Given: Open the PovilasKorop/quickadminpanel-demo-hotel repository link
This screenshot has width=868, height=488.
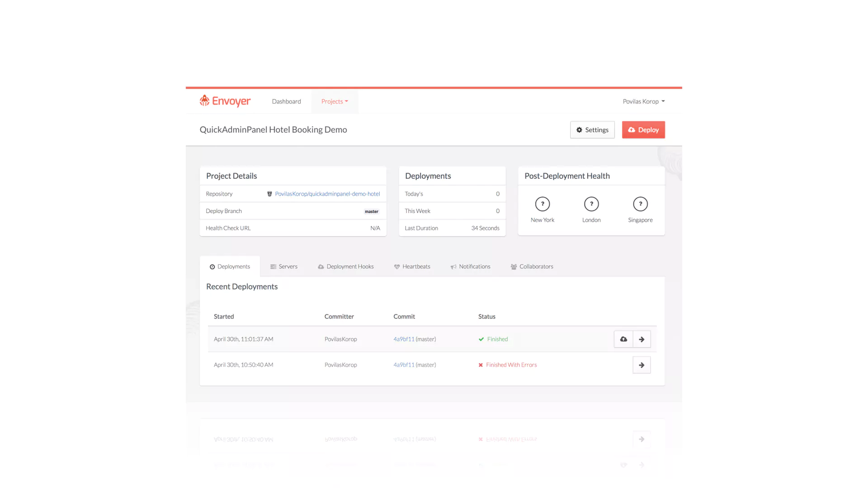Looking at the screenshot, I should tap(327, 194).
